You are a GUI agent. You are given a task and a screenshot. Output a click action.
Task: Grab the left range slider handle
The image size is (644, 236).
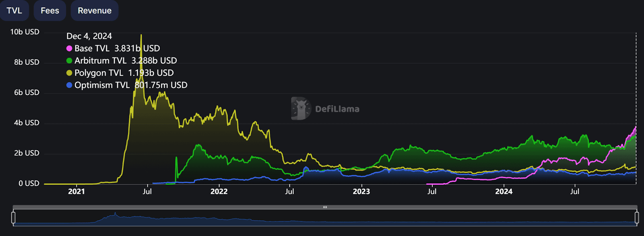[x=13, y=217]
